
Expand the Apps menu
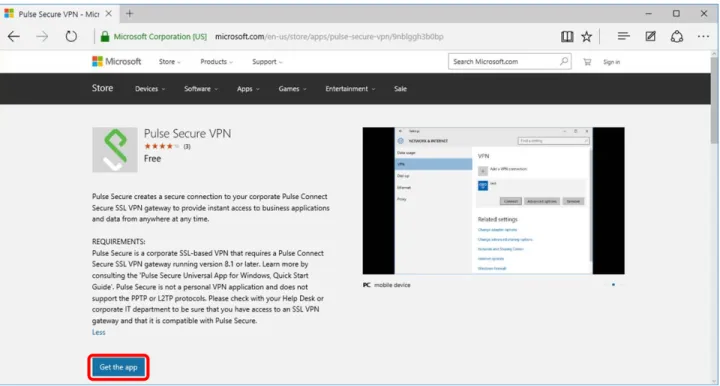[248, 89]
